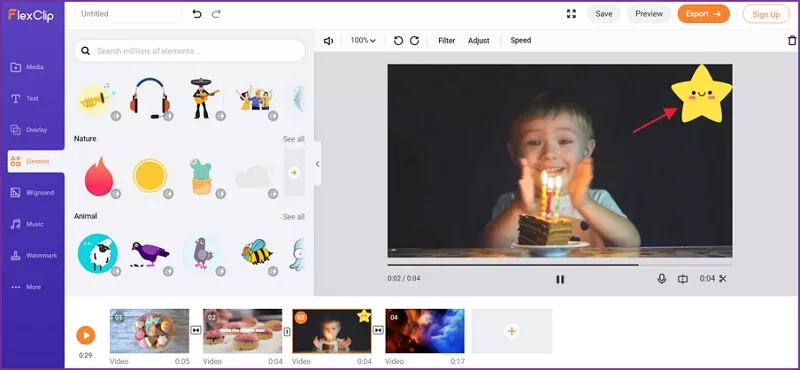Open the Overlay sidebar tab
Image resolution: width=800 pixels, height=370 pixels.
tap(29, 130)
